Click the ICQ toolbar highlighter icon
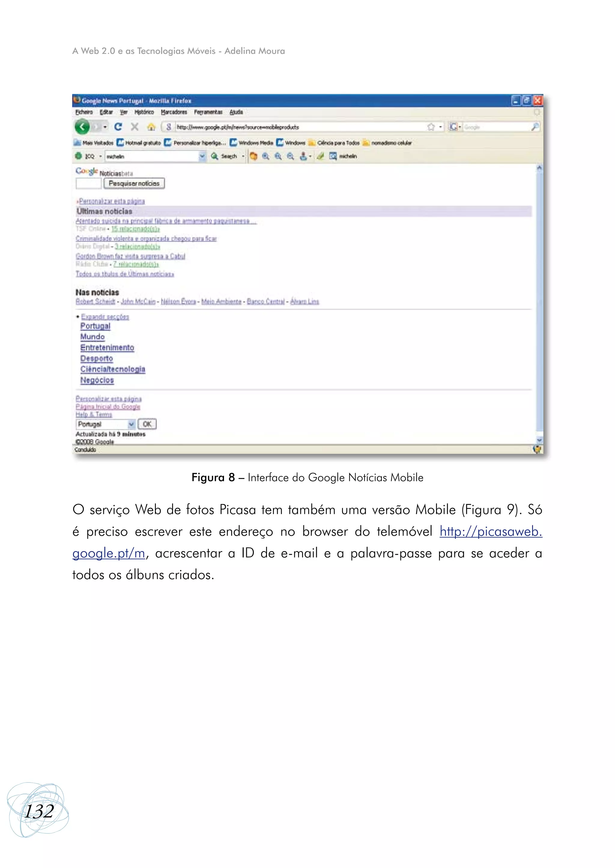Image resolution: width=615 pixels, height=868 pixels. [x=321, y=156]
